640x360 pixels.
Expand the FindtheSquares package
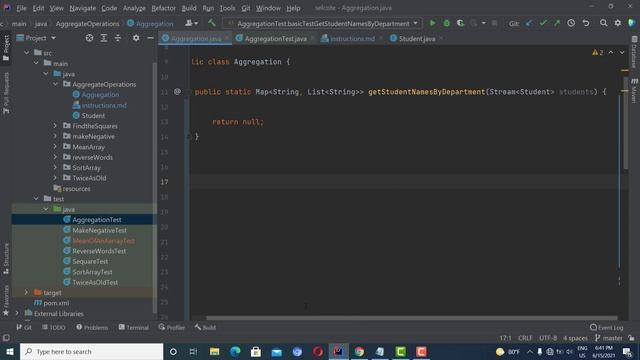(55, 126)
